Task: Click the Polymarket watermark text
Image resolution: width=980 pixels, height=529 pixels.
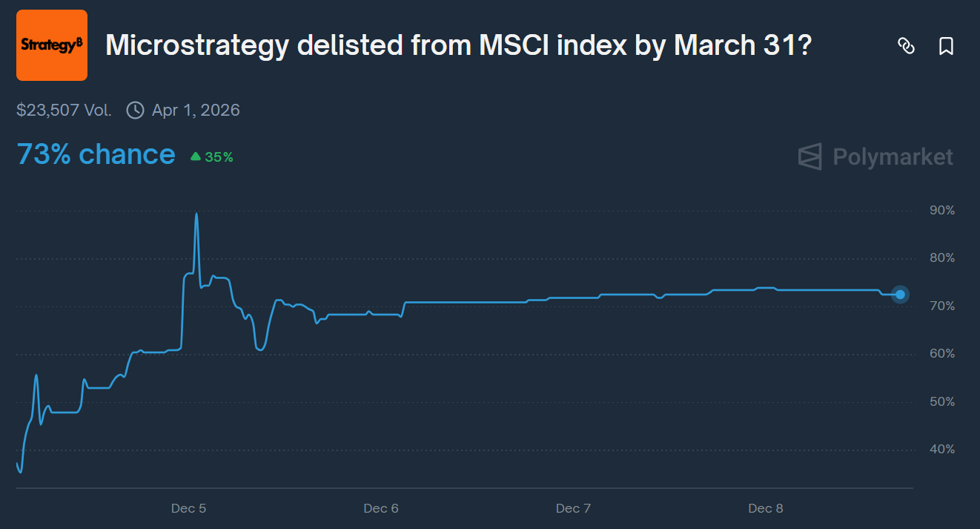Action: pyautogui.click(x=893, y=157)
